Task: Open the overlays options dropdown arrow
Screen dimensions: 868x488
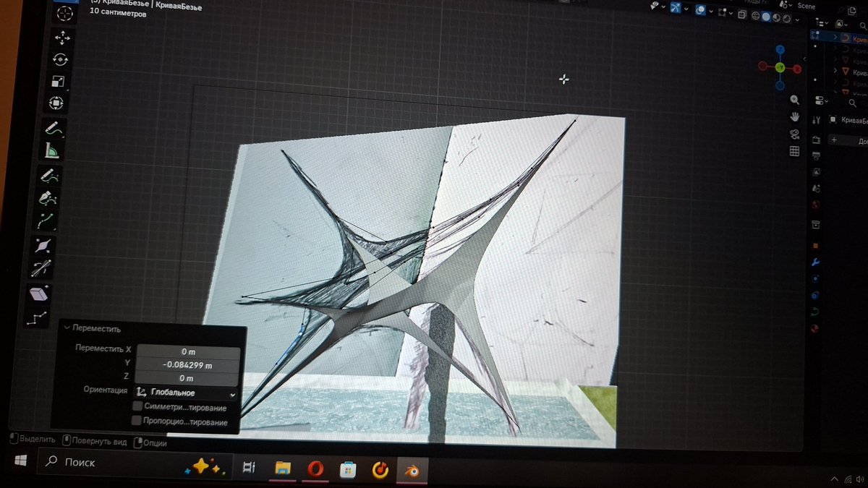Action: [712, 12]
